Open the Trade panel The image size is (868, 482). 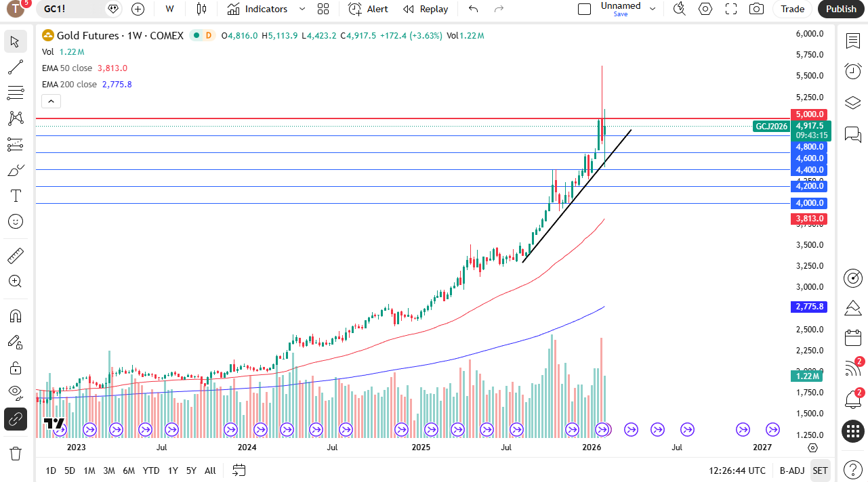(x=792, y=9)
